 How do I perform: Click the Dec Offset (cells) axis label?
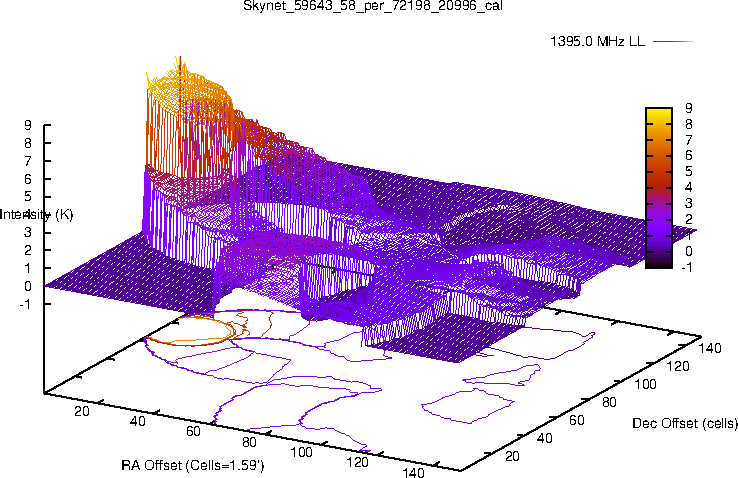click(685, 423)
